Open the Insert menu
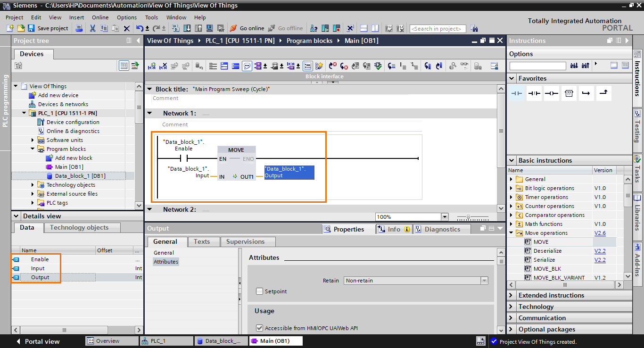 77,17
